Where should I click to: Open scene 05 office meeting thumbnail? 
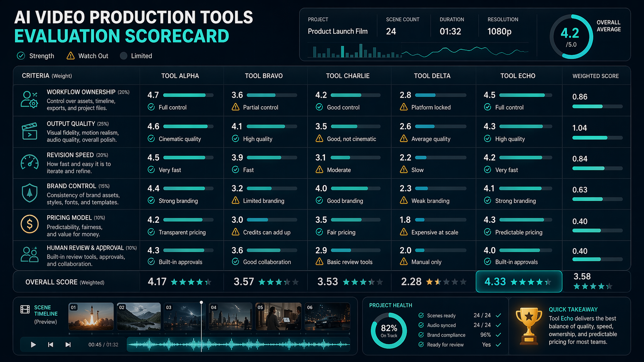click(278, 316)
